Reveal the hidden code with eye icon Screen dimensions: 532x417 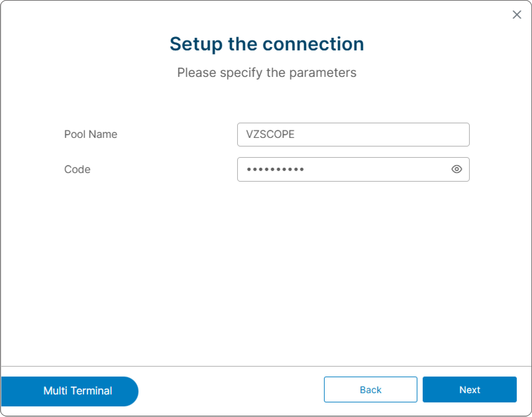tap(456, 169)
